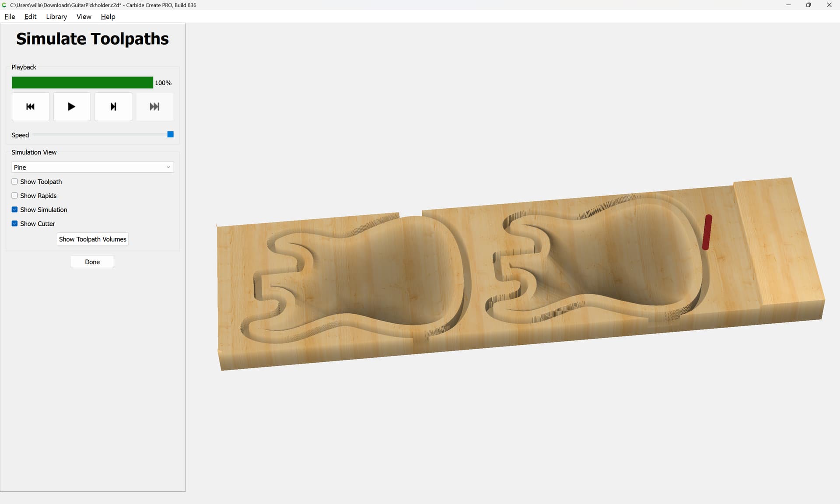The image size is (840, 504).
Task: Enable Show Rapids checkbox
Action: coord(15,196)
